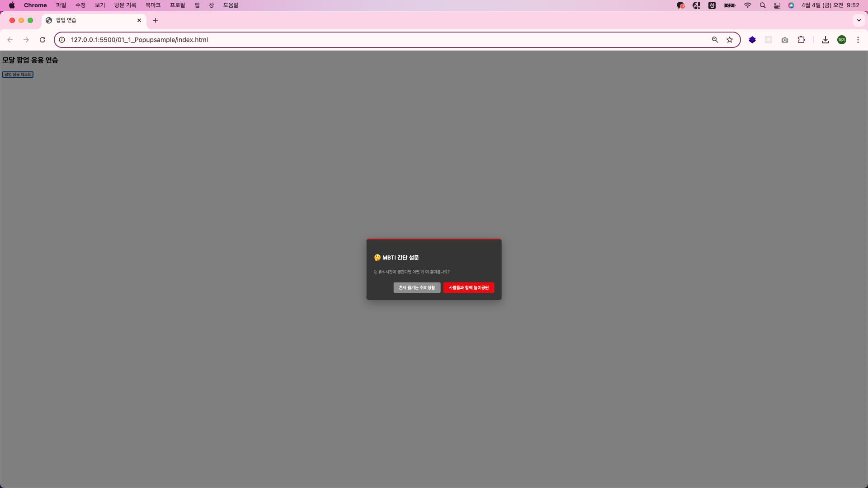
Task: Choose 혼자 즐기는 취미생활 answer
Action: point(416,288)
